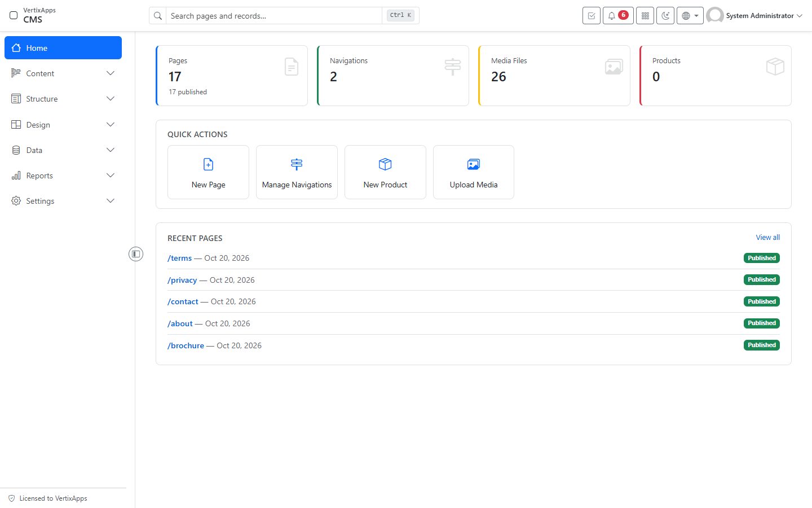Expand the Data sidebar section
The height and width of the screenshot is (508, 812).
pos(63,150)
